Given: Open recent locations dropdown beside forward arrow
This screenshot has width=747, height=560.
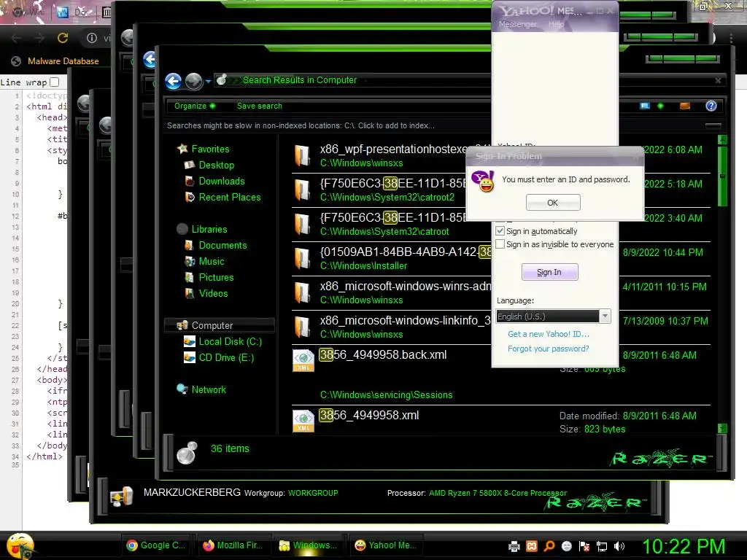Looking at the screenshot, I should (x=208, y=82).
